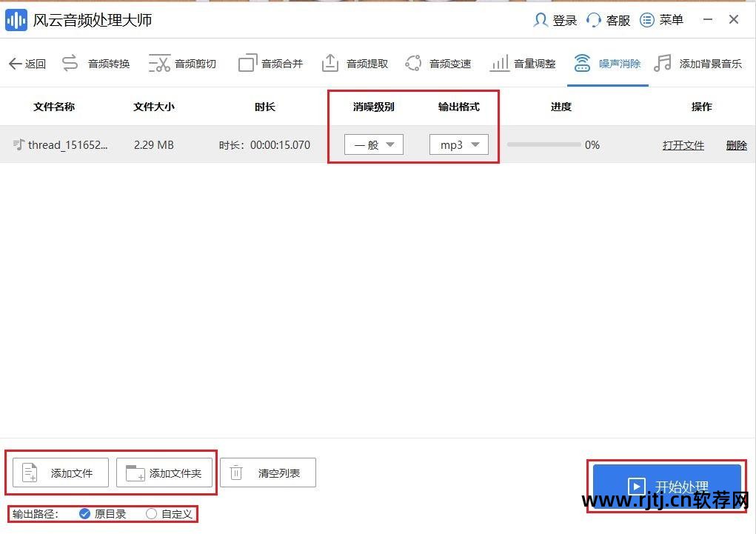Click the 00:00:15.070 duration value
This screenshot has width=756, height=534.
[280, 144]
